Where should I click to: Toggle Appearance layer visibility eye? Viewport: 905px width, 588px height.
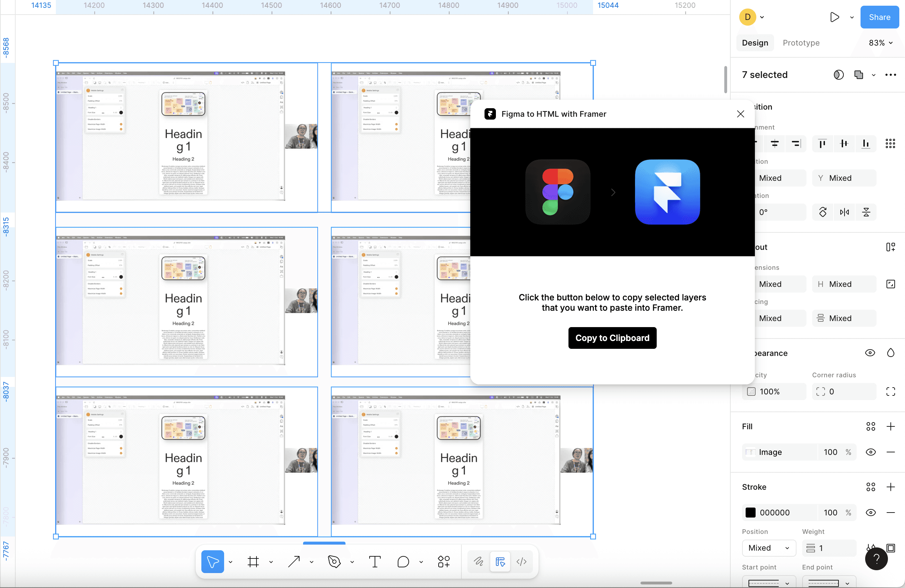pyautogui.click(x=870, y=353)
